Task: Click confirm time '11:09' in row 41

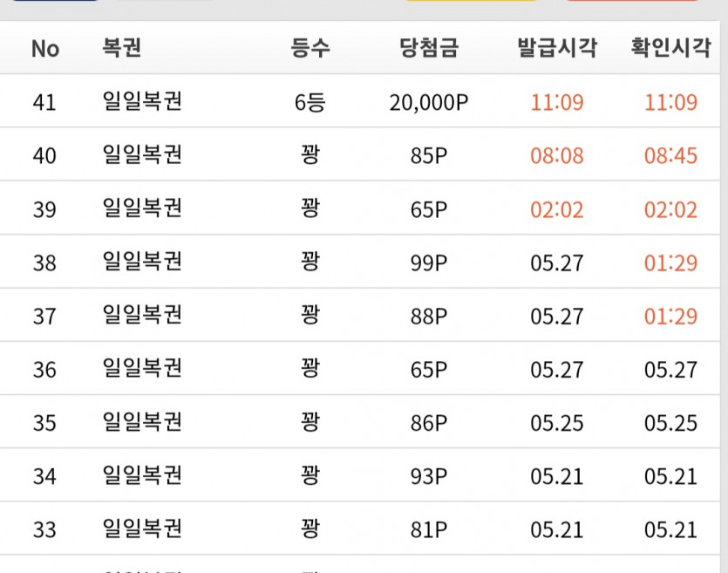Action: 670,102
